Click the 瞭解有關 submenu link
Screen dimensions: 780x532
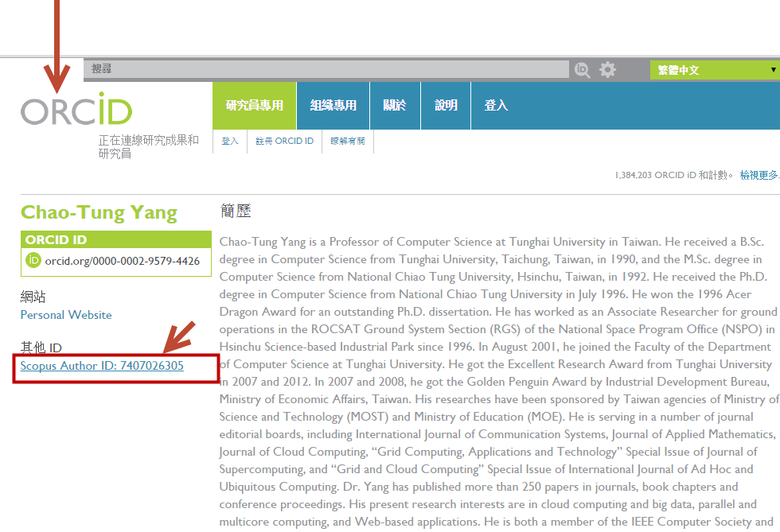click(348, 142)
